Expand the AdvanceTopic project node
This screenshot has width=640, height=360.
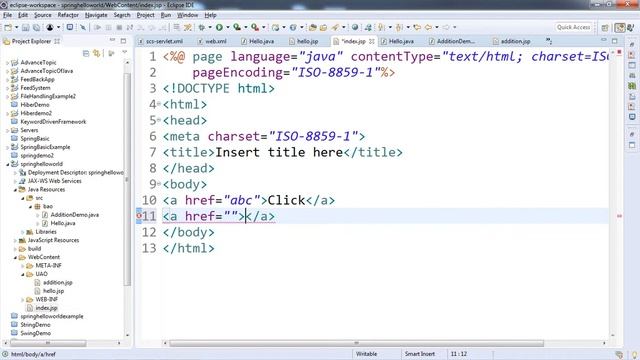pos(7,63)
